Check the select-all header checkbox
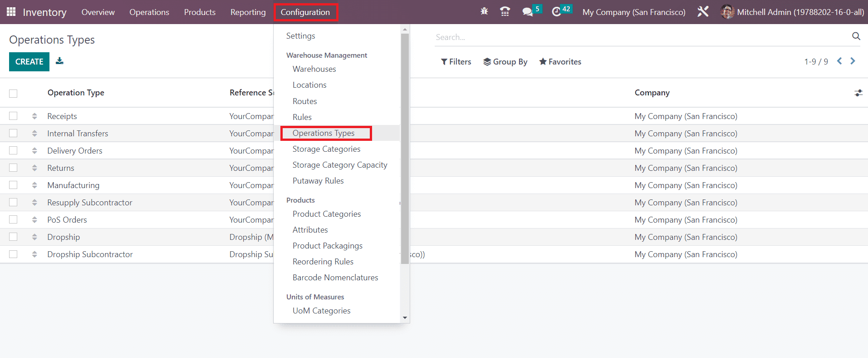This screenshot has height=358, width=868. point(13,93)
